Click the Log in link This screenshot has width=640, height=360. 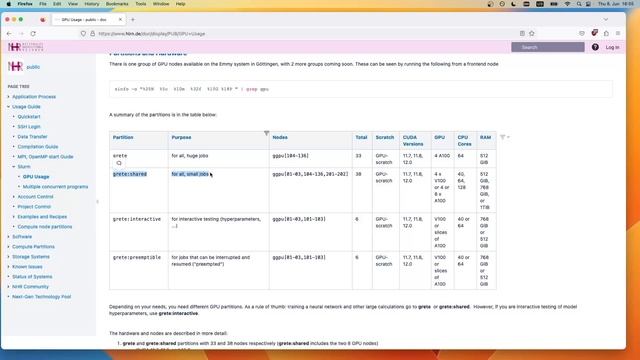(612, 47)
